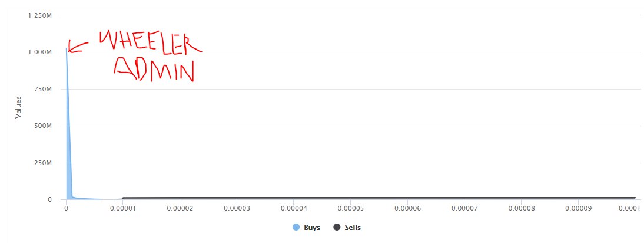Click the 0.00009 x-axis label

(x=577, y=208)
